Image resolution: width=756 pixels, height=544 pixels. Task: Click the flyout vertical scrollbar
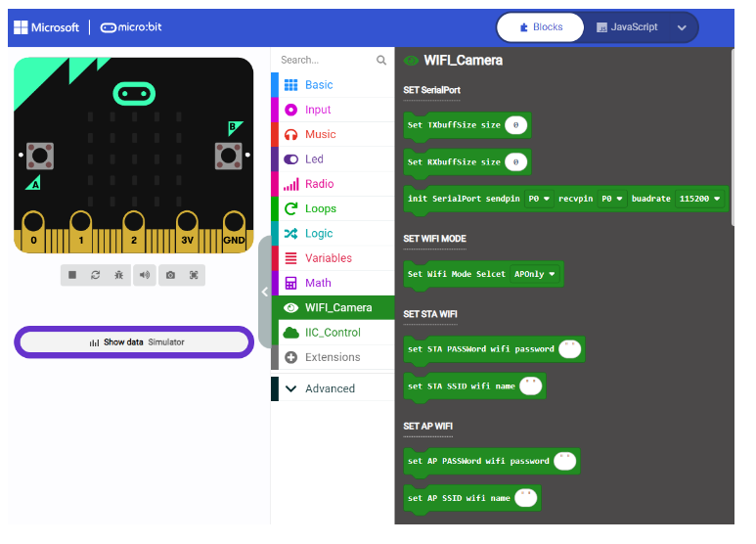[x=733, y=137]
